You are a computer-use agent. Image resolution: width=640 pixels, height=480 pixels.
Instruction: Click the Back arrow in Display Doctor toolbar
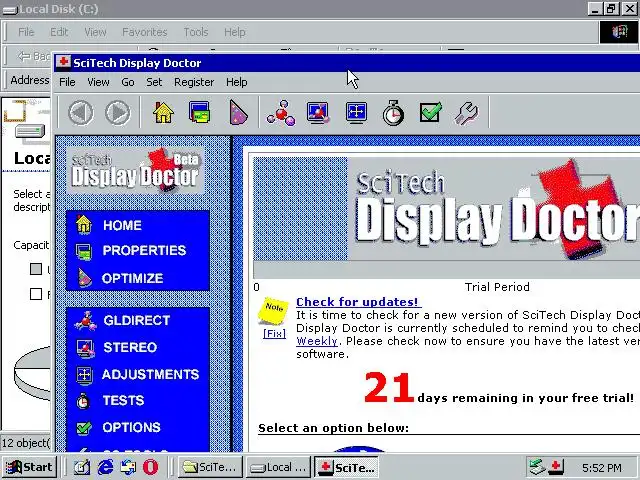81,113
